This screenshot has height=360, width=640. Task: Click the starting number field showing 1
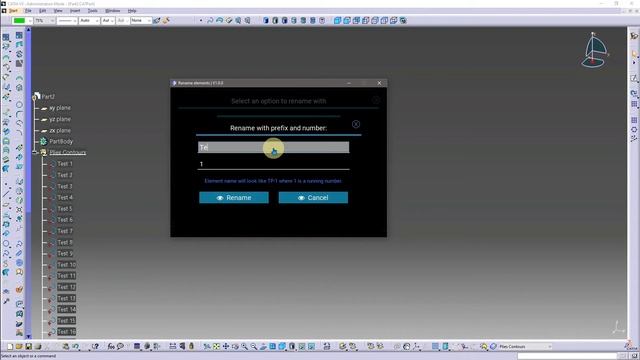click(x=273, y=164)
